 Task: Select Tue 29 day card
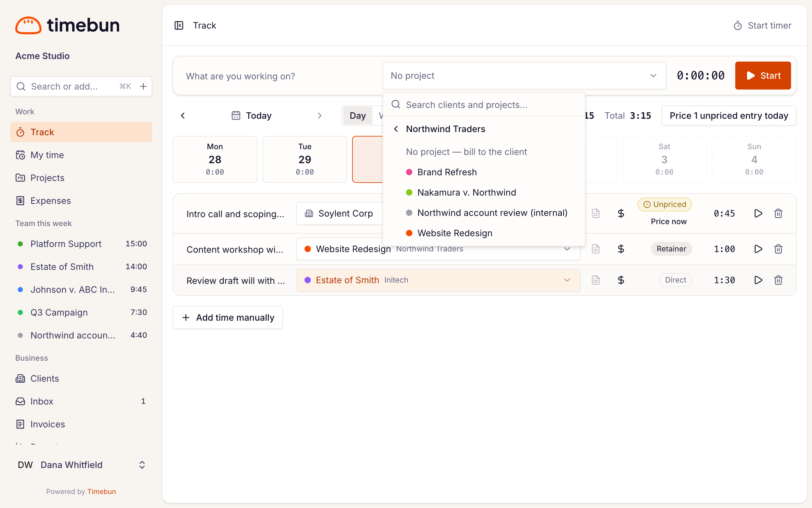point(305,159)
